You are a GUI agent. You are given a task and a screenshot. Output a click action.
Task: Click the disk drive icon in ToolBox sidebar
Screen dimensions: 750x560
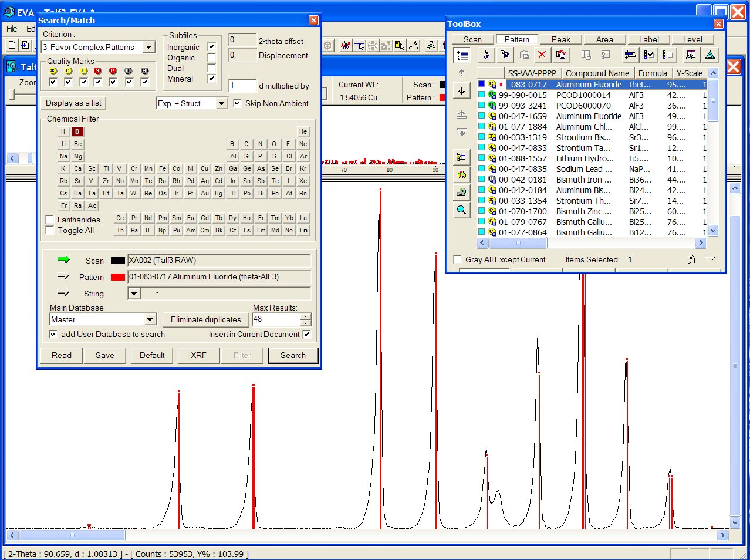click(462, 192)
